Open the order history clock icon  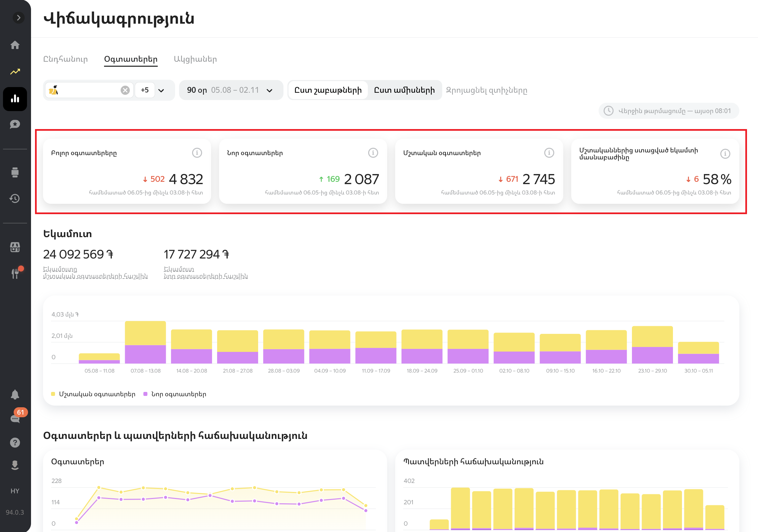coord(15,198)
